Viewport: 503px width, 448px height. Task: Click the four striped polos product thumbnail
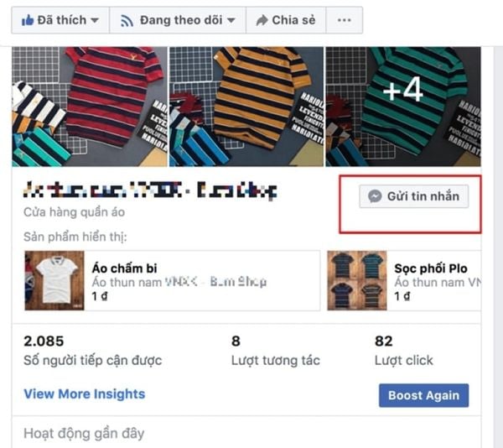[357, 280]
